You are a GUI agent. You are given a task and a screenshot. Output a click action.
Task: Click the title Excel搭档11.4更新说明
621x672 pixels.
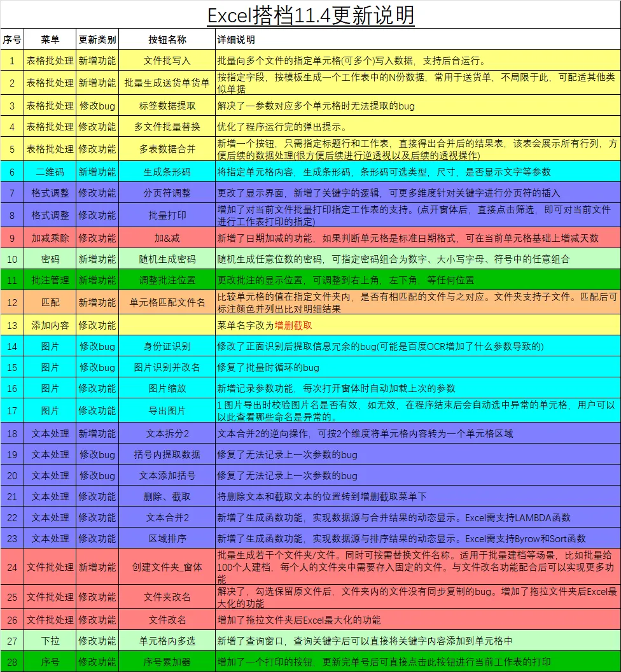coord(310,16)
